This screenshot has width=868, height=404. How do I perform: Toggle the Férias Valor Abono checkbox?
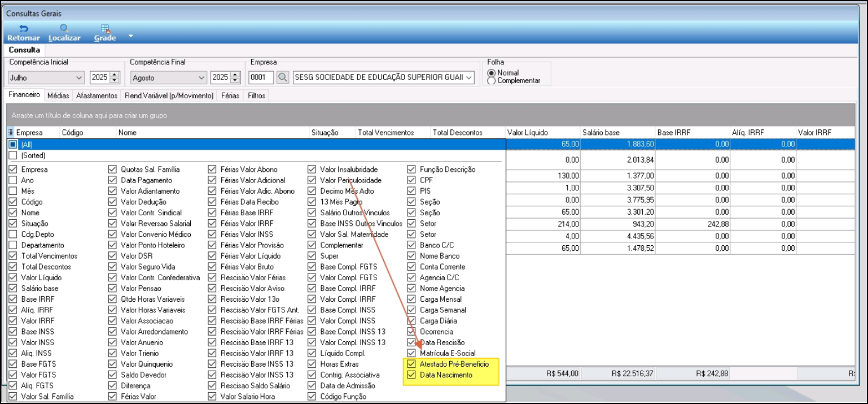click(212, 170)
